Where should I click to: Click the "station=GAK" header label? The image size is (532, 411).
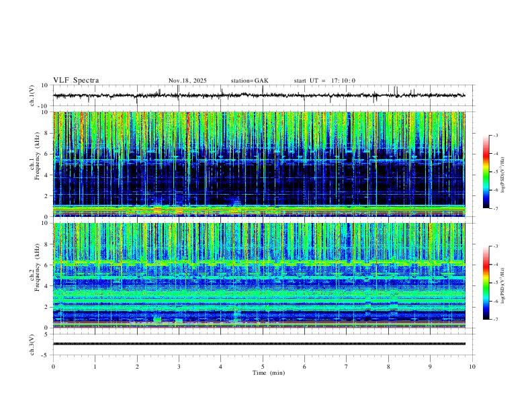pos(249,81)
